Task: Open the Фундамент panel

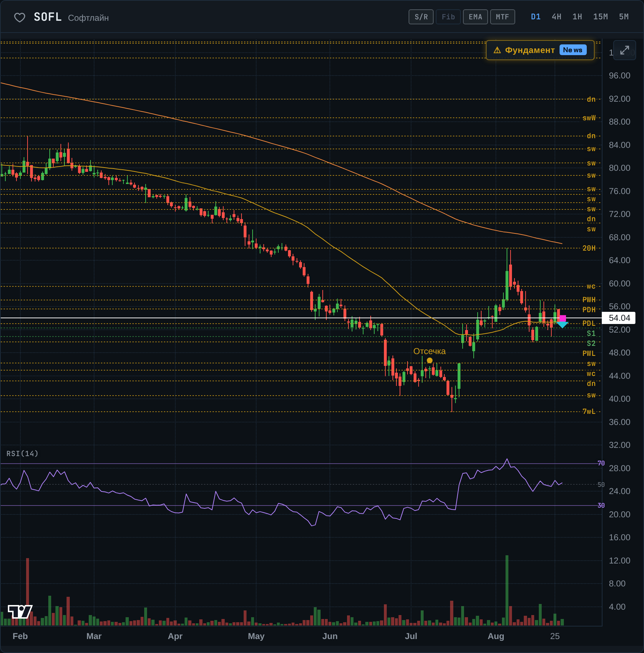Action: pyautogui.click(x=540, y=50)
